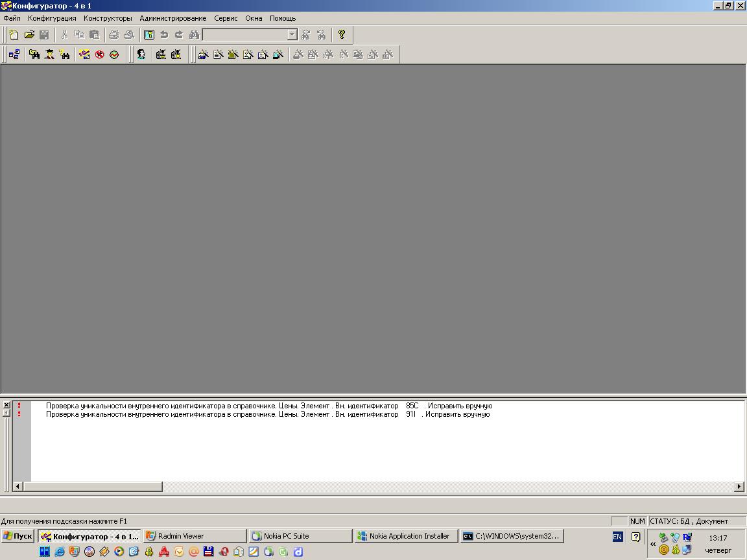Open the Конструкторы menu

(108, 18)
